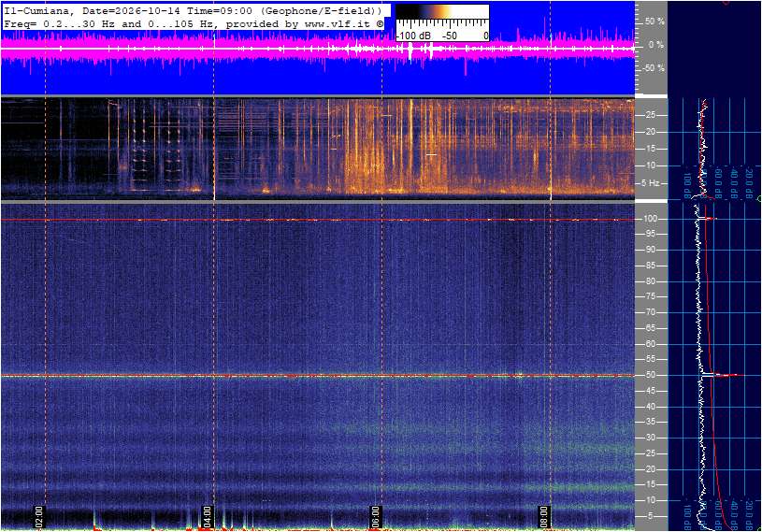The width and height of the screenshot is (762, 532).
Task: Click the '70' frequency axis label
Action: click(x=650, y=312)
